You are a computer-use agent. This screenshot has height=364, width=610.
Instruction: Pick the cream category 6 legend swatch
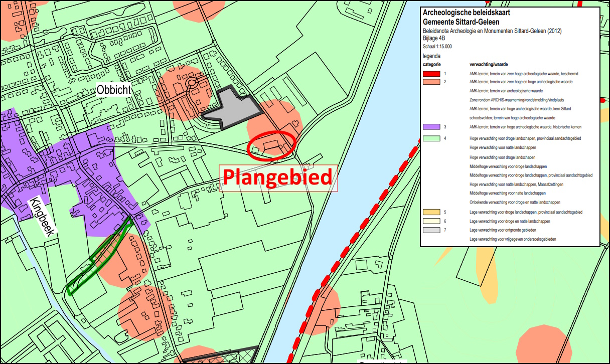[431, 221]
